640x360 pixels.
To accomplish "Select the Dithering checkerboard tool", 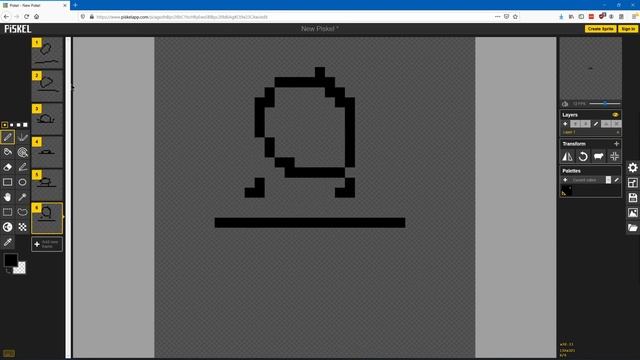I will [22, 227].
